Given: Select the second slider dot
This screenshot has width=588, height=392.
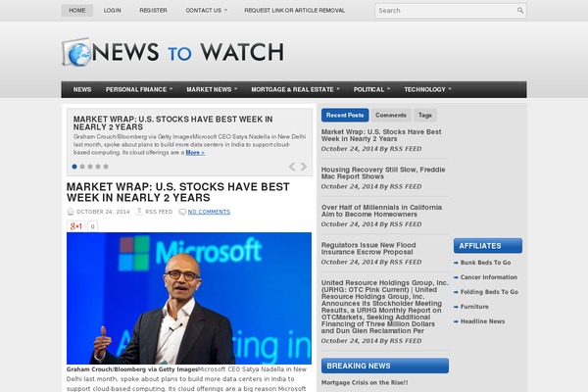Looking at the screenshot, I should pos(82,167).
